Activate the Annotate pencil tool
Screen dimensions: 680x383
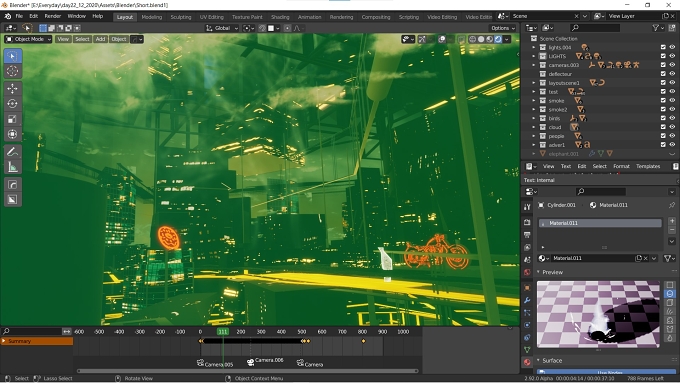pos(13,152)
